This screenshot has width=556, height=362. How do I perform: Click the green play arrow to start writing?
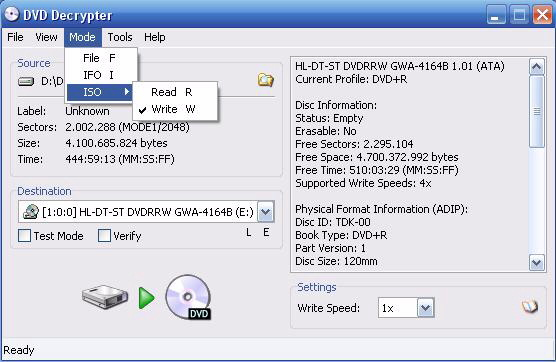146,298
